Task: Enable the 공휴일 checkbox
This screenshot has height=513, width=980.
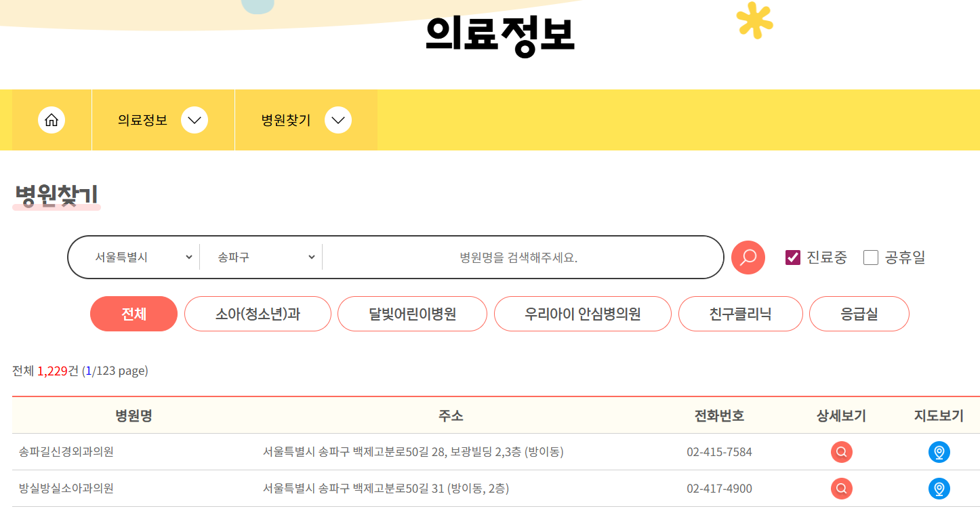Action: click(x=870, y=258)
